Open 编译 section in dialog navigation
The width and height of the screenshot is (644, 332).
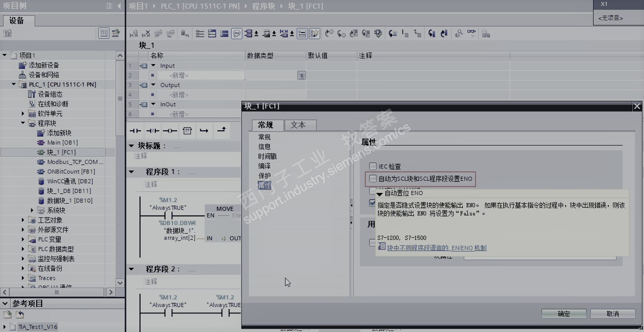click(x=264, y=166)
